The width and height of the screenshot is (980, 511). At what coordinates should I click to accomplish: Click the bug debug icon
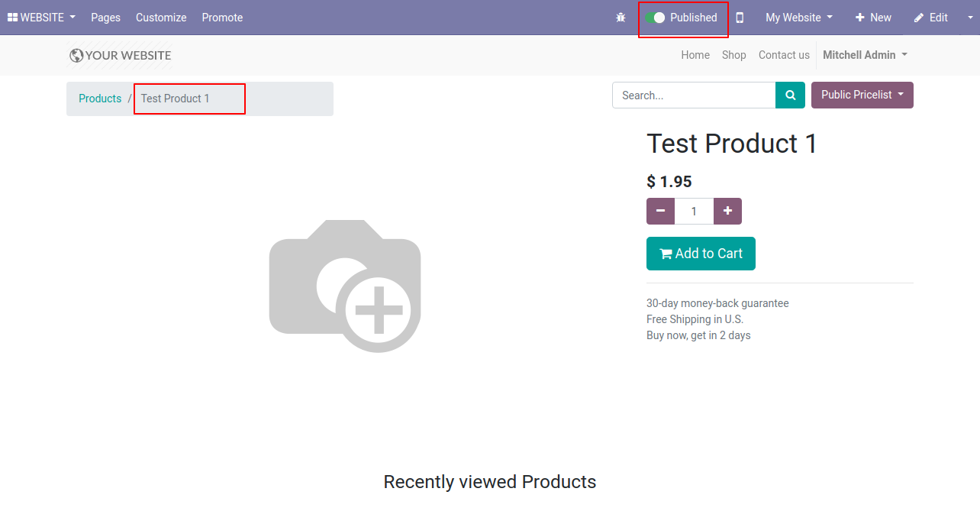[621, 18]
